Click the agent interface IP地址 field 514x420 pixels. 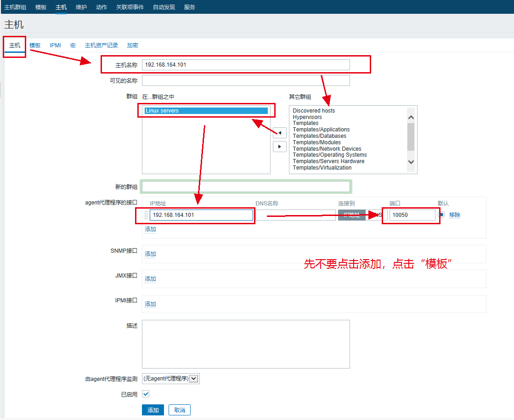click(201, 215)
